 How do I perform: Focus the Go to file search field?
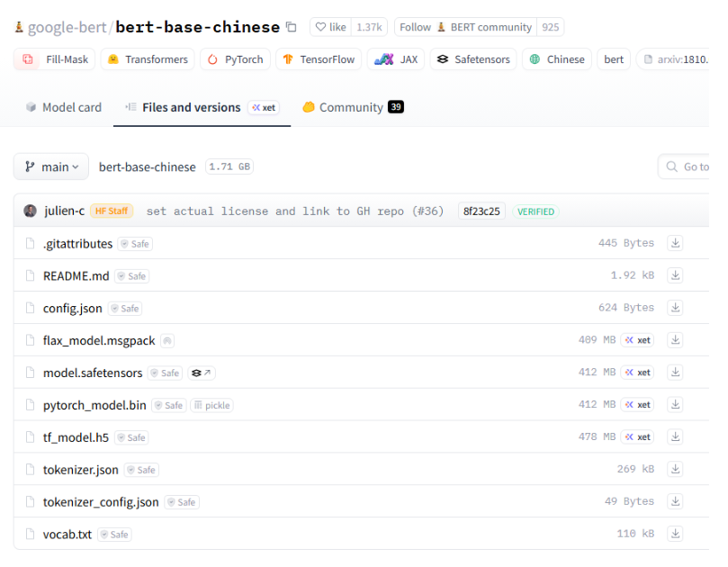pyautogui.click(x=684, y=166)
